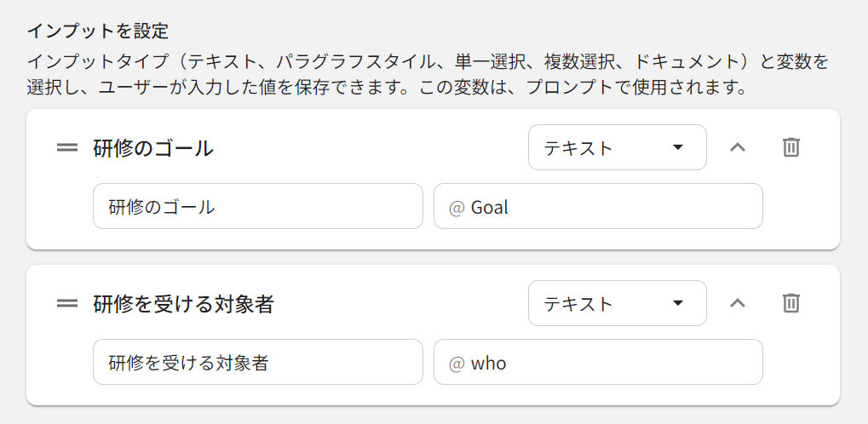Click the 研修を受ける対象者 label input field
868x424 pixels.
point(257,363)
